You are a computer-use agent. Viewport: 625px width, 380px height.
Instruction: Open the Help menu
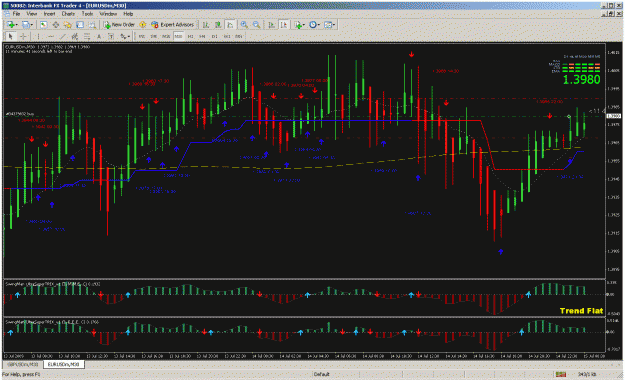[x=128, y=14]
